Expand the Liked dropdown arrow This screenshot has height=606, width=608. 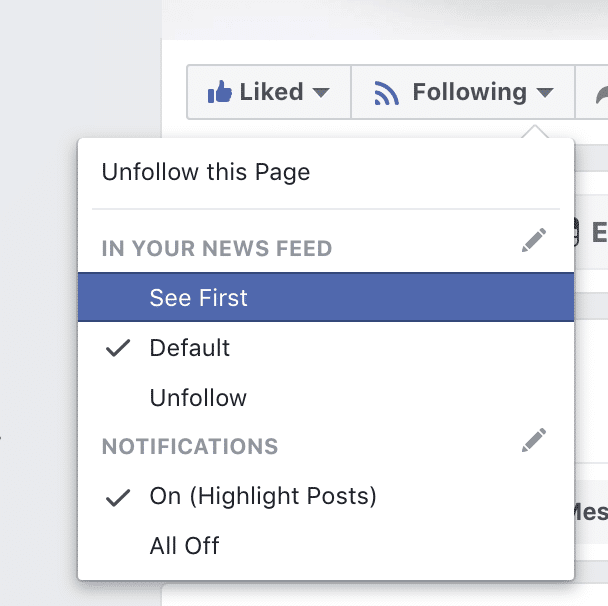(321, 92)
